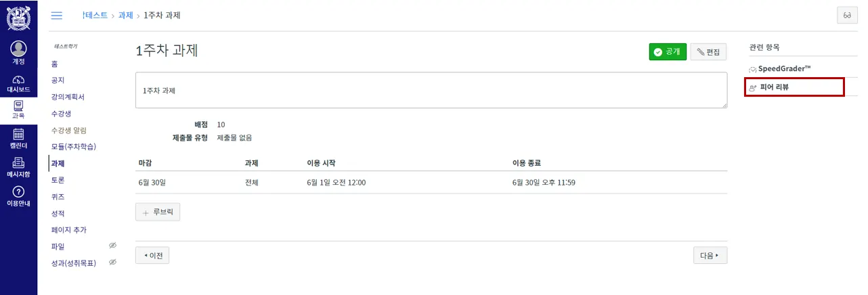Select 토론 in course navigation
The image size is (868, 295).
click(58, 180)
